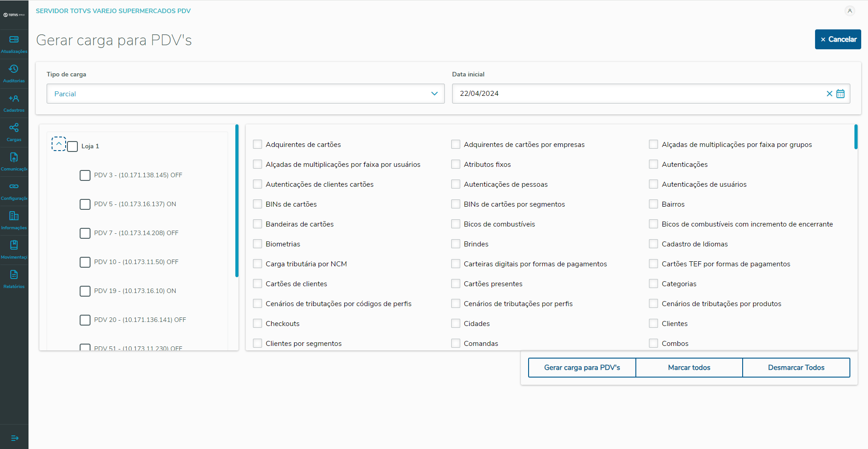Enable the Clientes checkbox
Screen dimensions: 868x449
pyautogui.click(x=653, y=323)
